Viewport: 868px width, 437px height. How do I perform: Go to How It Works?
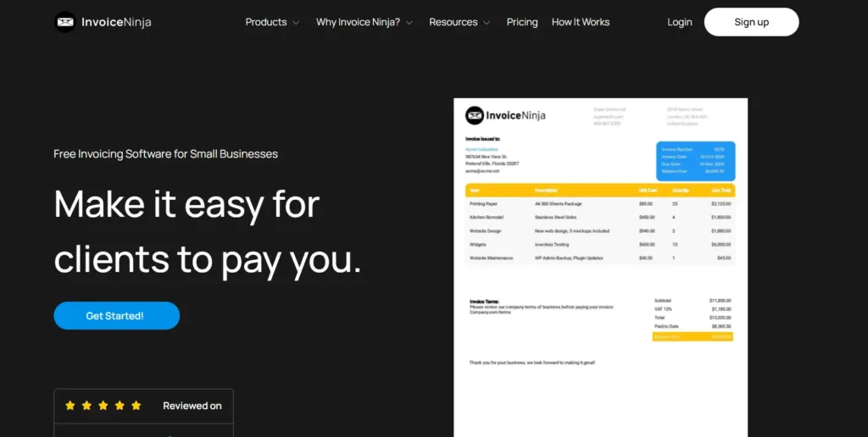tap(581, 22)
